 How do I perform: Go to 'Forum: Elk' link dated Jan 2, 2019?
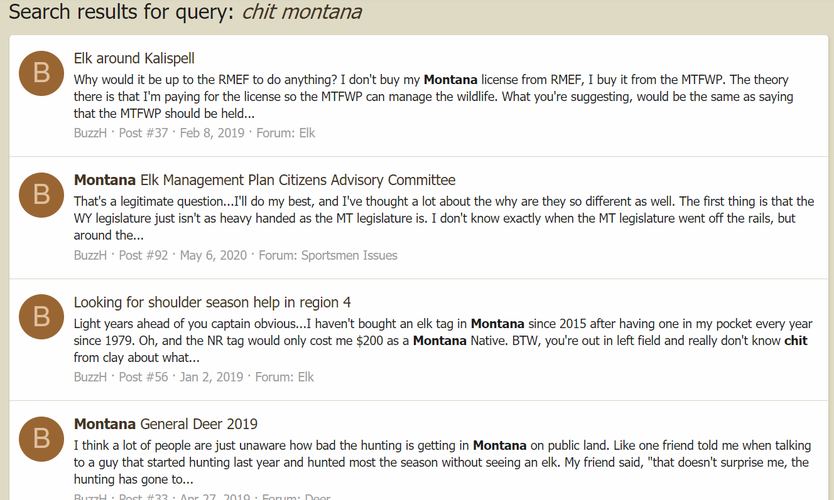pyautogui.click(x=285, y=377)
